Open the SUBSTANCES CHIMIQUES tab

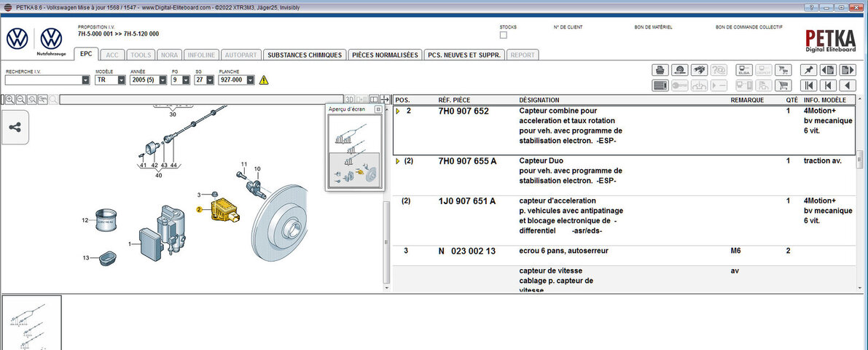[305, 55]
